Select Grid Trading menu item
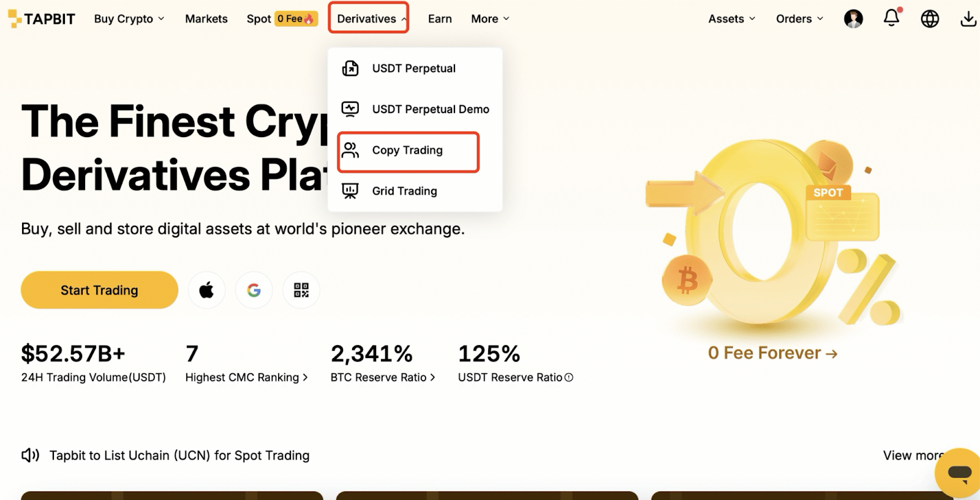 [x=404, y=192]
